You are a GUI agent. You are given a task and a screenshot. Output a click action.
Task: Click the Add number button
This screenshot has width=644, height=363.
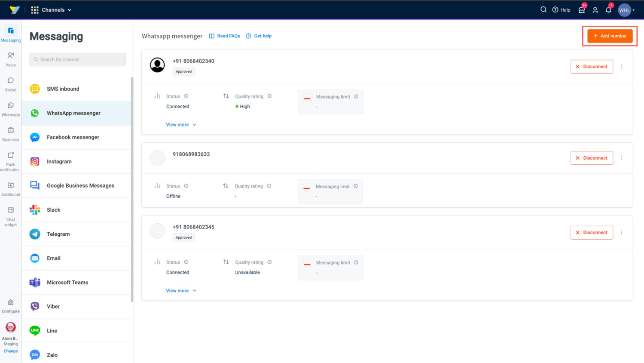[x=610, y=36]
